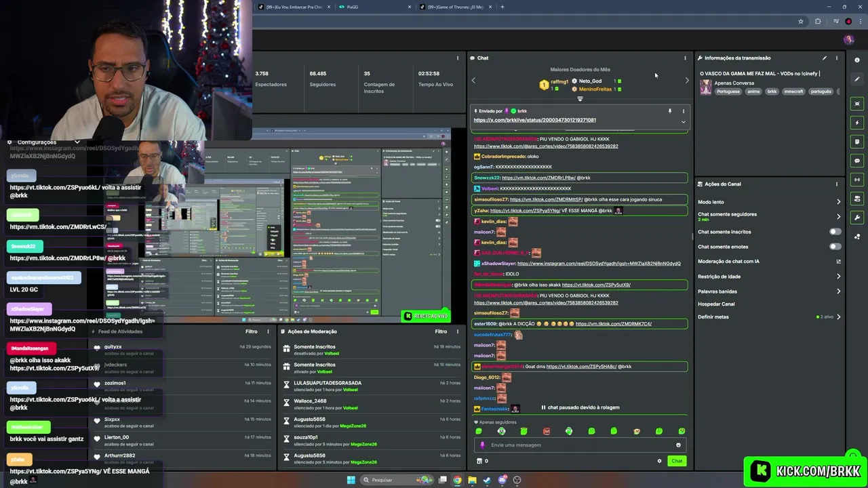The width and height of the screenshot is (868, 488).
Task: Switch to Eu Vou Embarcar browser tab
Action: [x=296, y=7]
